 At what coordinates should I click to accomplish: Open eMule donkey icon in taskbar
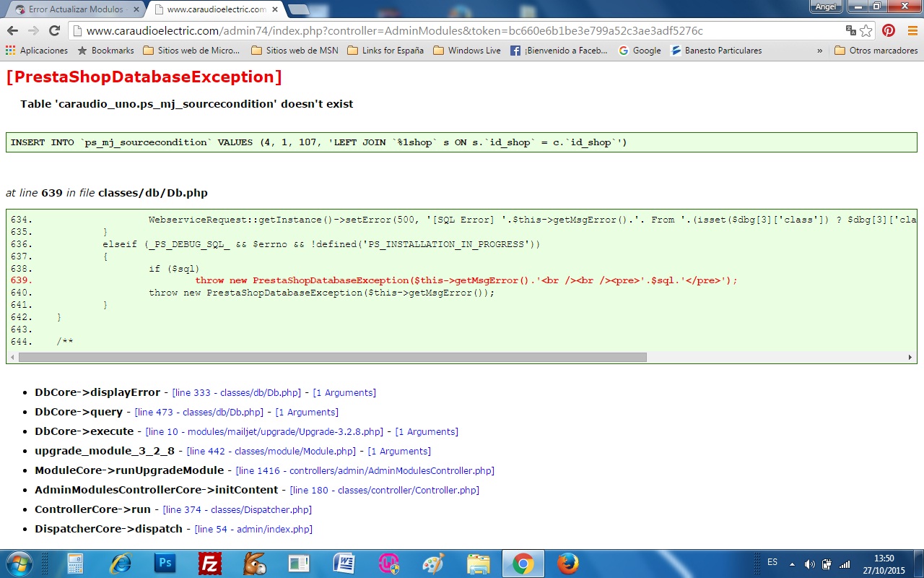[x=255, y=563]
